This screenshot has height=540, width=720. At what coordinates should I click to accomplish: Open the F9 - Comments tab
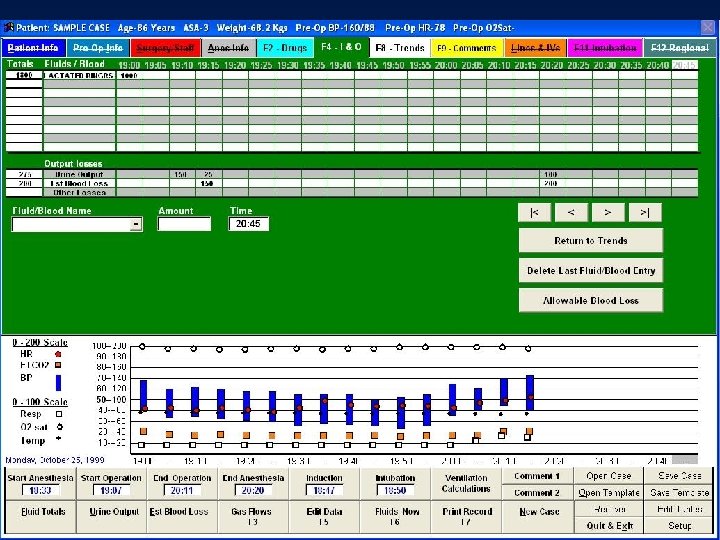[467, 48]
